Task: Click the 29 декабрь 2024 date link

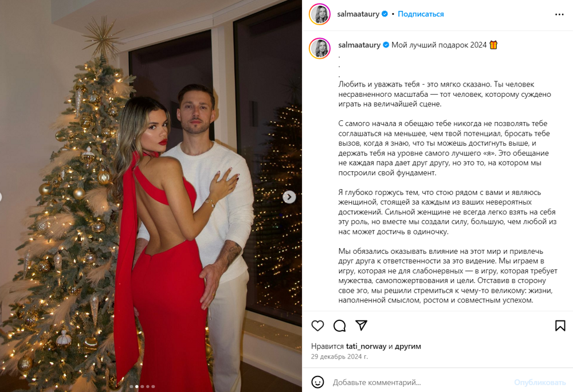Action: click(x=339, y=356)
